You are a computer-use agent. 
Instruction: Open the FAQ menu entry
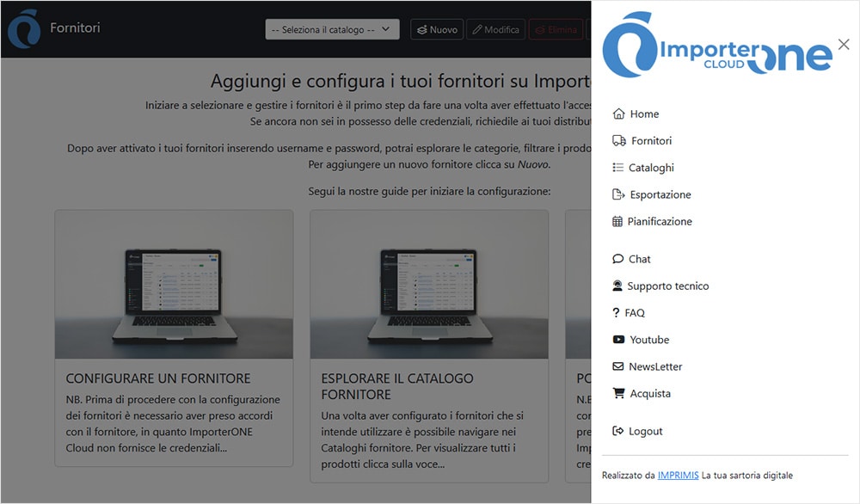(x=635, y=313)
